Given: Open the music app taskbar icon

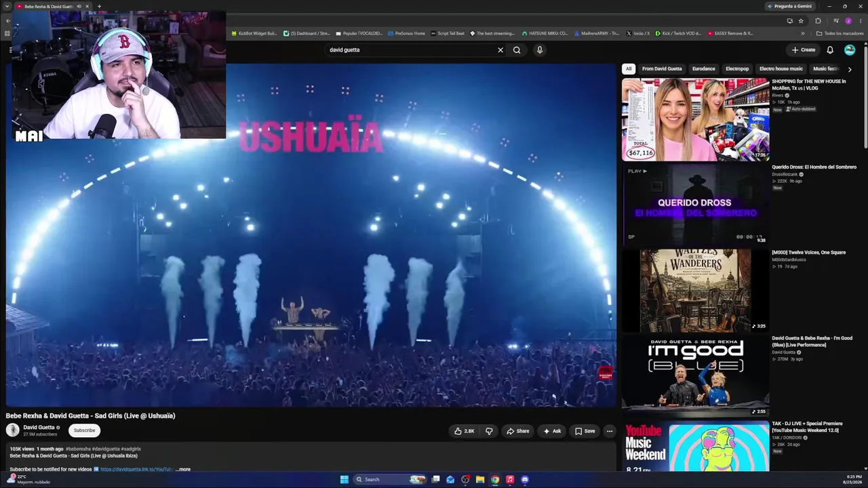Looking at the screenshot, I should click(510, 479).
